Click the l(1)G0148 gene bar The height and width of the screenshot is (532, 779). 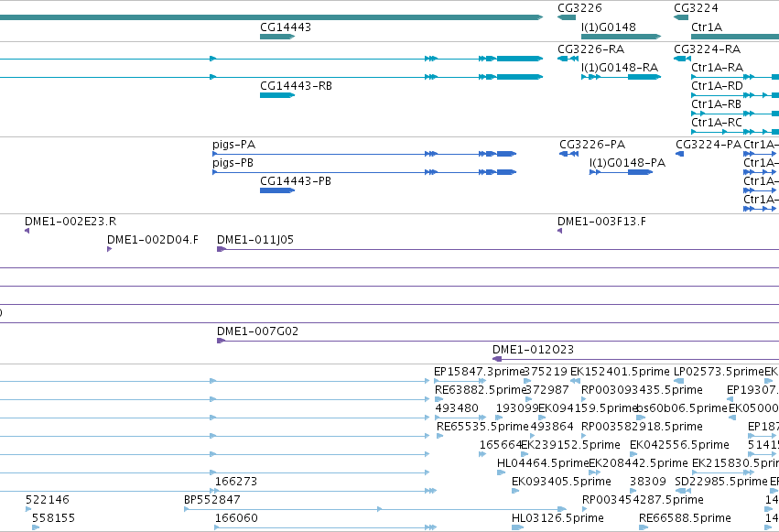(x=621, y=37)
